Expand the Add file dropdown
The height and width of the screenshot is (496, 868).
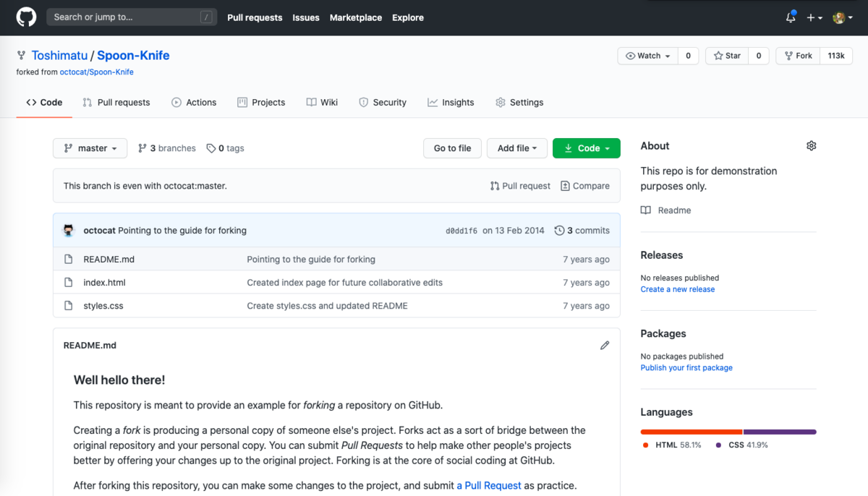tap(516, 148)
